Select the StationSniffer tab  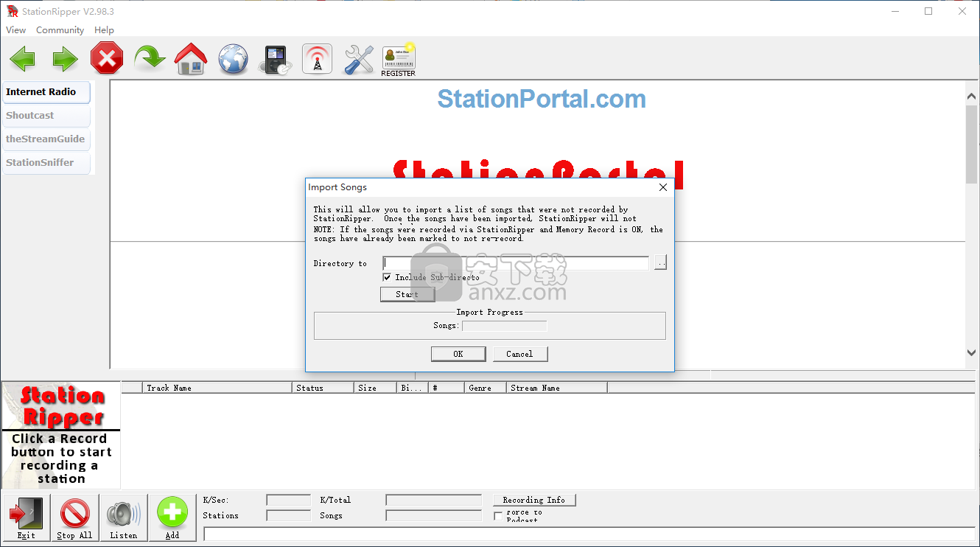pos(46,163)
